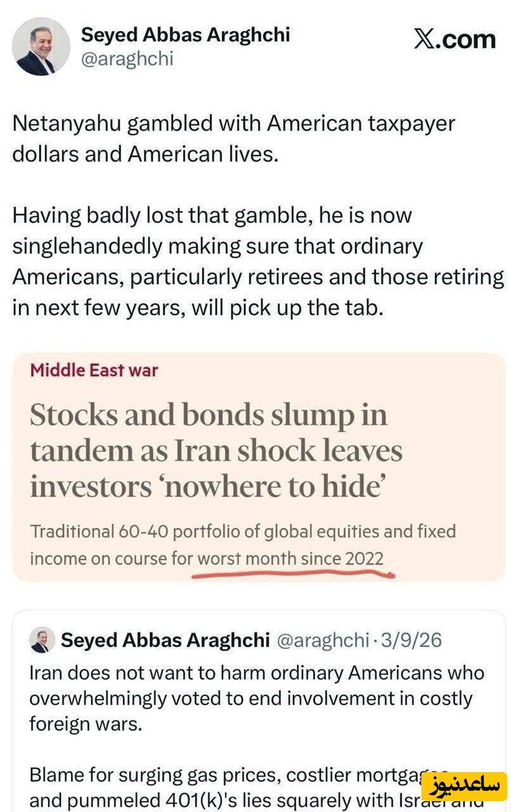Open Seyed Abbas Araghchi's name in the post header
This screenshot has width=518, height=812.
pos(185,35)
